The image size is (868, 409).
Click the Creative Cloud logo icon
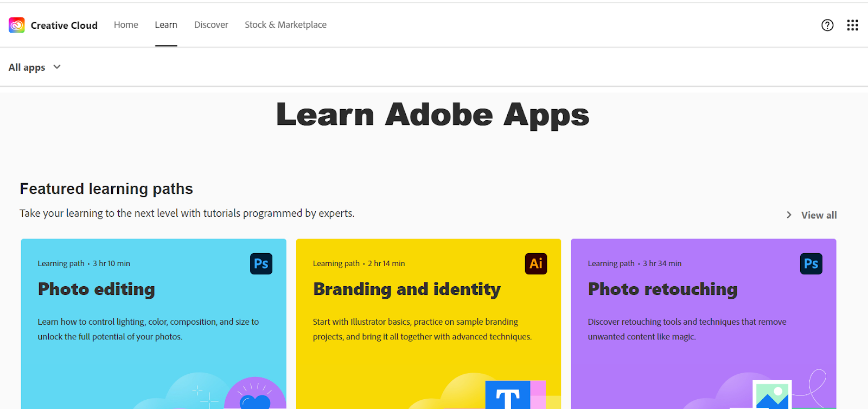(17, 25)
